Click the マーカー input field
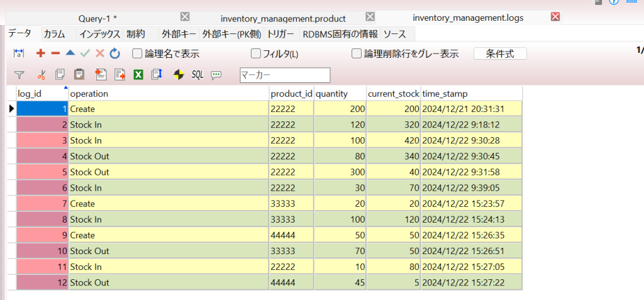The image size is (644, 300). point(285,75)
